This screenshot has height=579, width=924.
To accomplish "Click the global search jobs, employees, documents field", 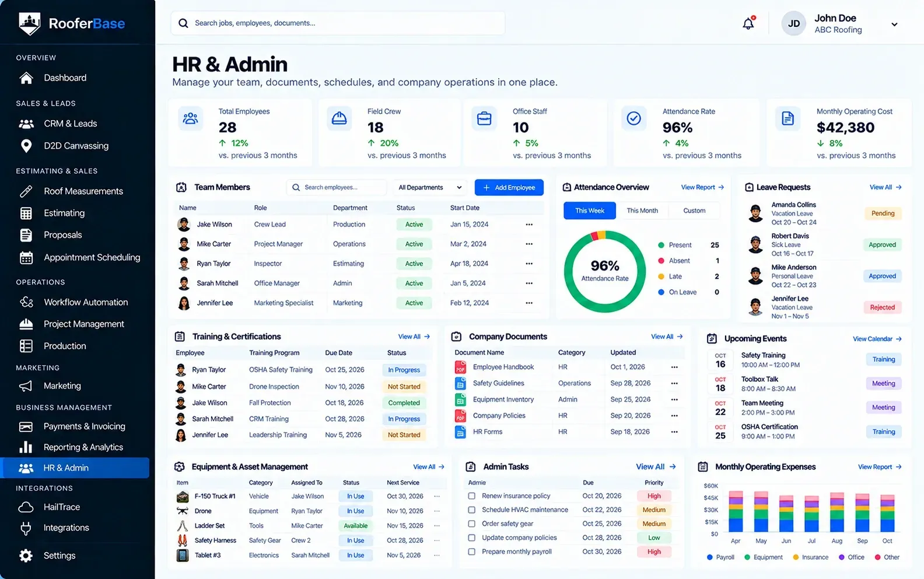I will point(338,23).
